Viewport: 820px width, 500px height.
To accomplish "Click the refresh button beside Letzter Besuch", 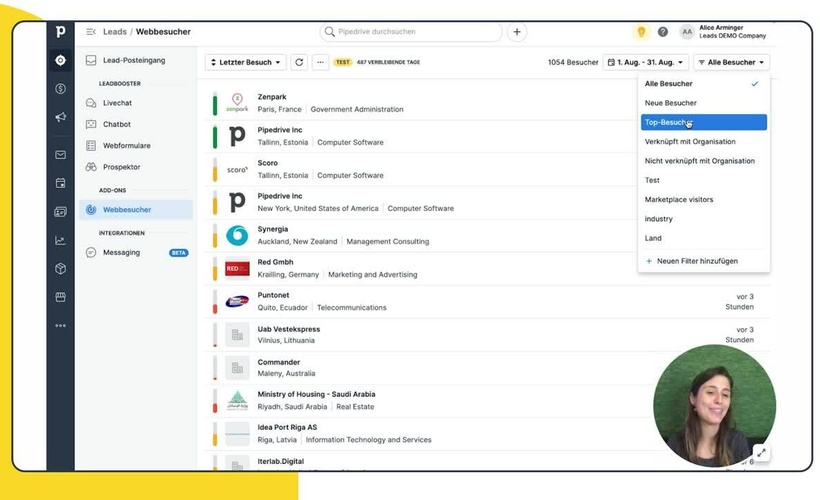I will [298, 62].
